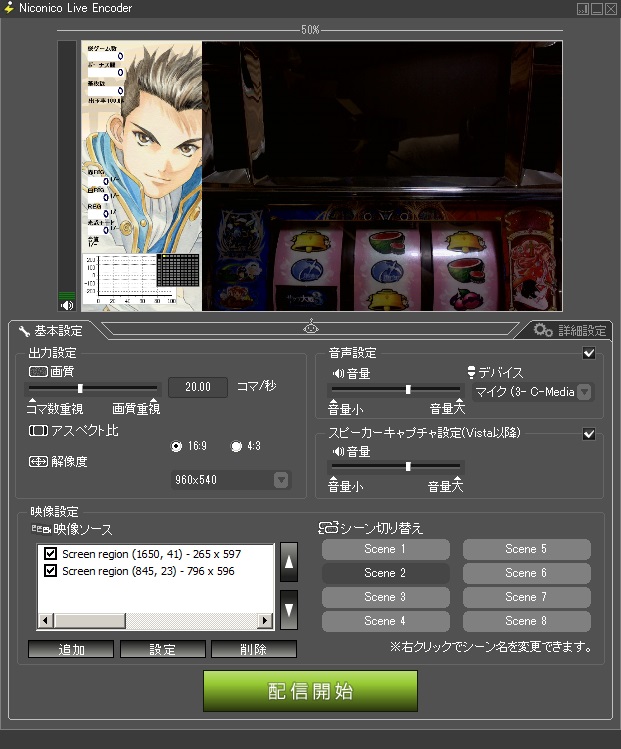
Task: Switch to Scene 5
Action: (526, 549)
